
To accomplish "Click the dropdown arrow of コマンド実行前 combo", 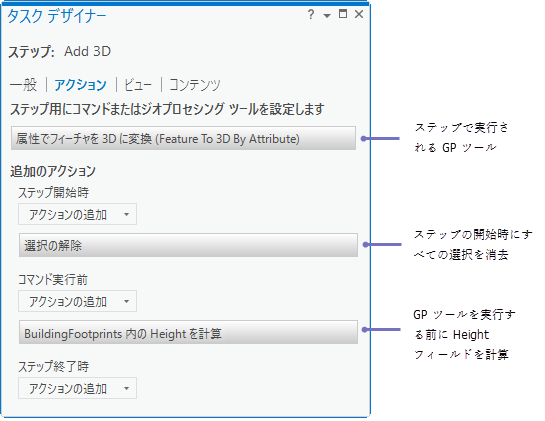I will click(127, 301).
